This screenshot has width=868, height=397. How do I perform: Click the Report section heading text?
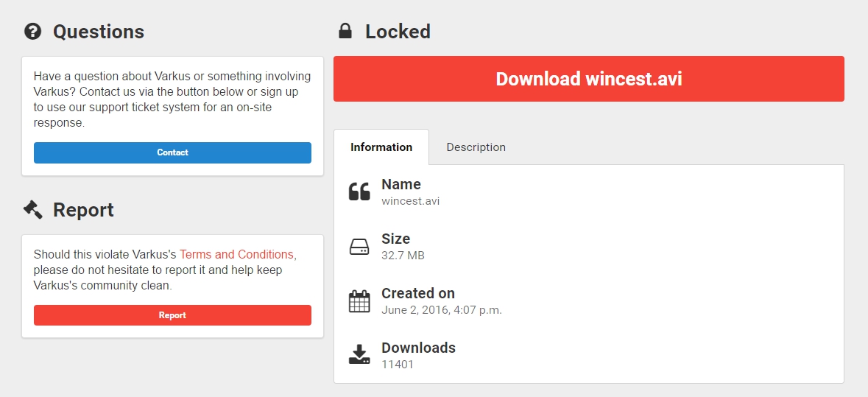point(84,210)
